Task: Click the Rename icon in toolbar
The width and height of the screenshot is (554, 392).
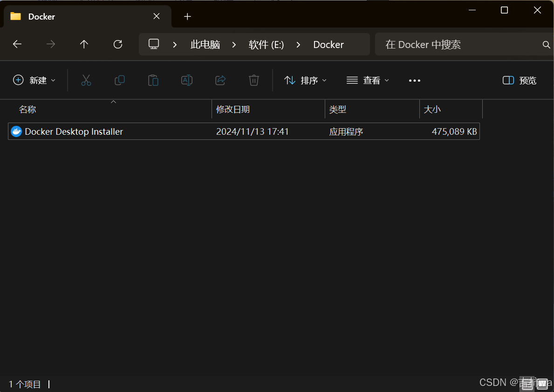Action: click(186, 80)
